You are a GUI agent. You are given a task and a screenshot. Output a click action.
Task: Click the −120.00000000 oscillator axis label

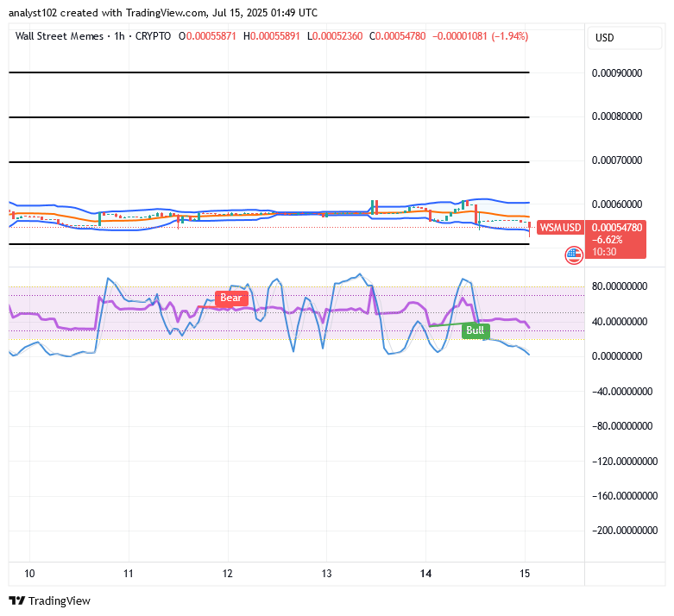[x=625, y=462]
